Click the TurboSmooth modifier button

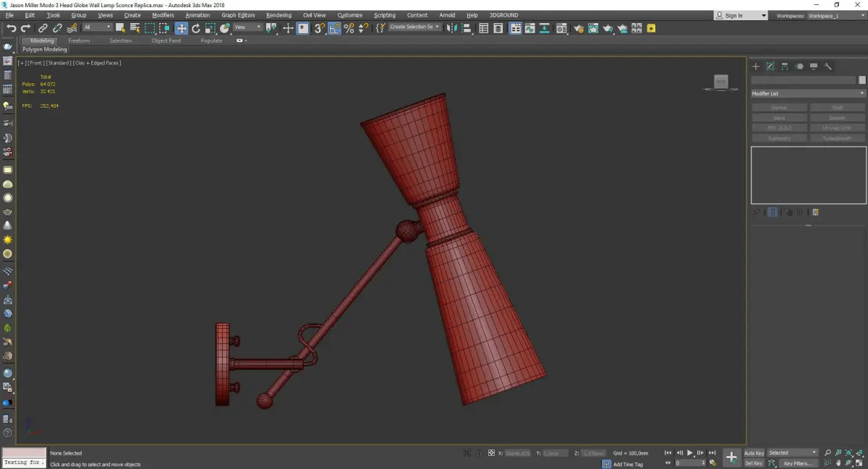pyautogui.click(x=837, y=138)
